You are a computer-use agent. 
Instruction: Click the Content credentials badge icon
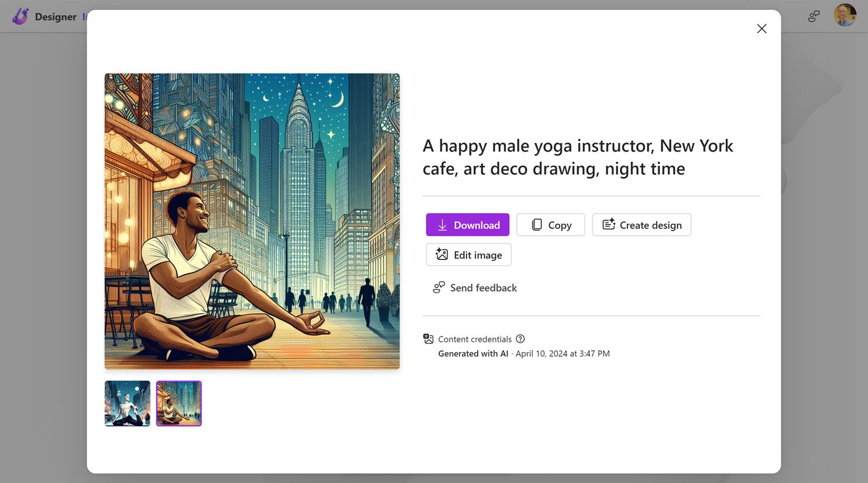(x=428, y=339)
